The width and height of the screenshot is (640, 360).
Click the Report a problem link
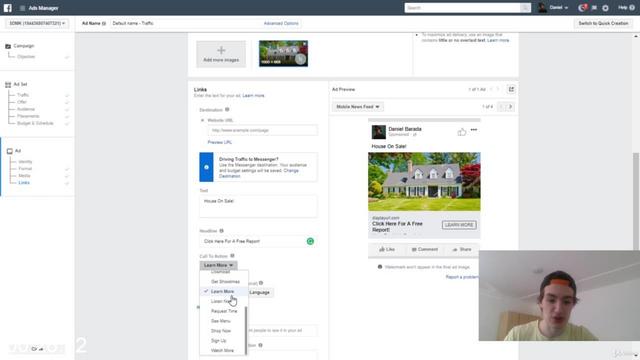coord(462,277)
